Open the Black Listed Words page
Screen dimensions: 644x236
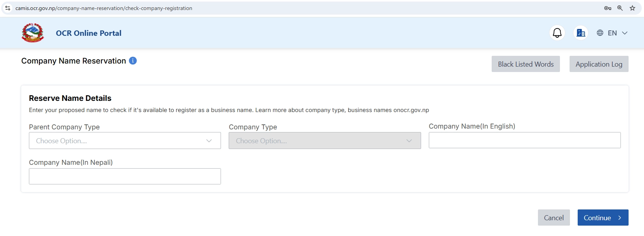point(525,64)
